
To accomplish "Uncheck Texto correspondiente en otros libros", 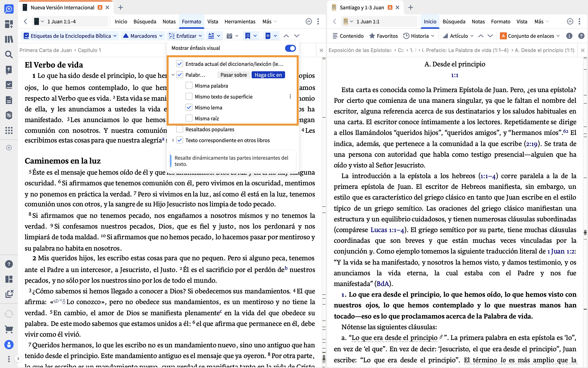I will coord(179,140).
